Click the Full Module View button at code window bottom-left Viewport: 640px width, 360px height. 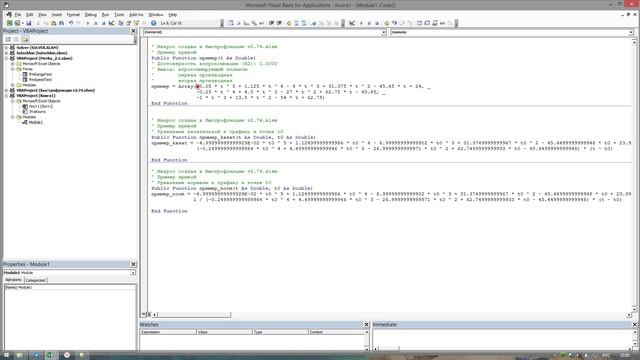coord(149,314)
